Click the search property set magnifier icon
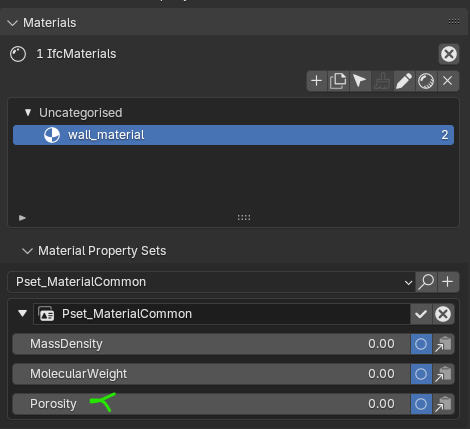The image size is (470, 429). tap(426, 282)
